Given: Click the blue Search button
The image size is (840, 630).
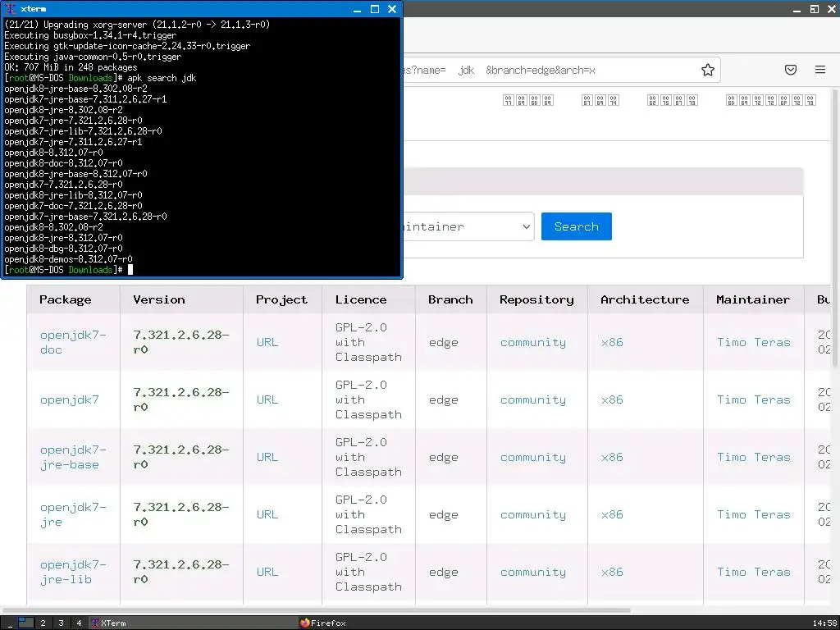Looking at the screenshot, I should [x=577, y=226].
